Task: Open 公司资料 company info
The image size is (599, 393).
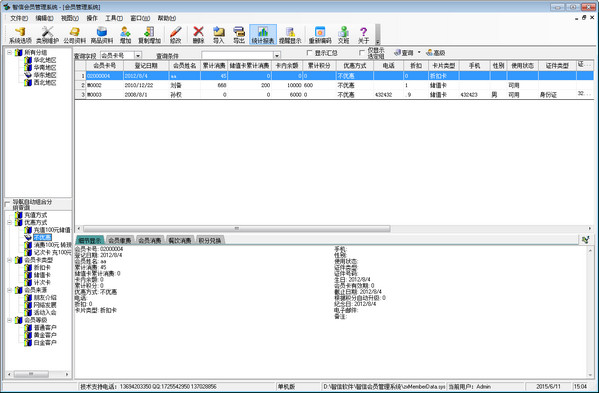Action: coord(74,35)
